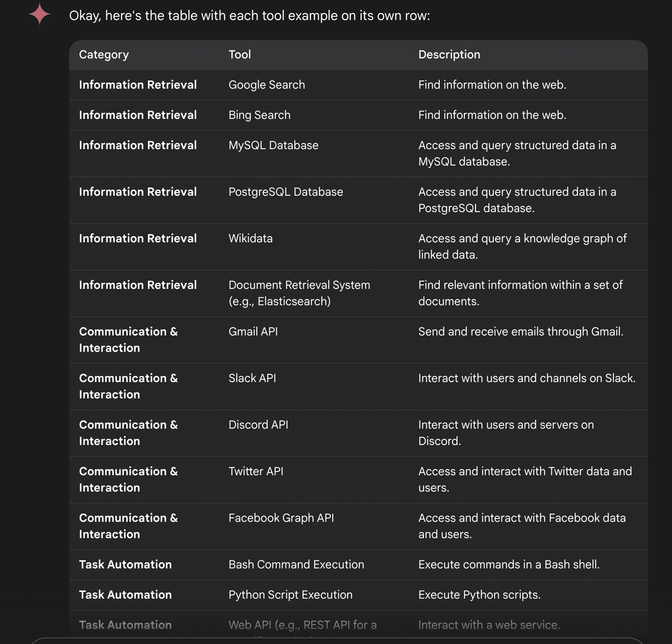Select the Python Script Execution cell

click(290, 595)
